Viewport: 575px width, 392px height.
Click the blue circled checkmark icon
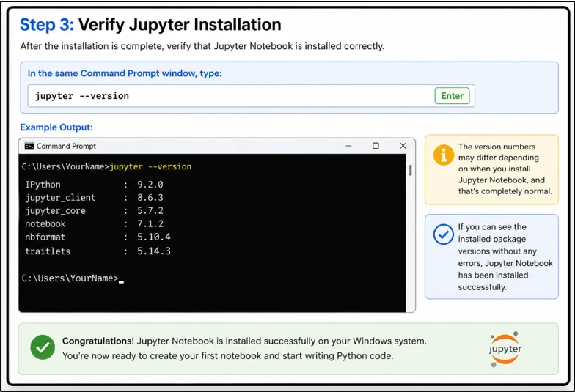[x=443, y=234]
